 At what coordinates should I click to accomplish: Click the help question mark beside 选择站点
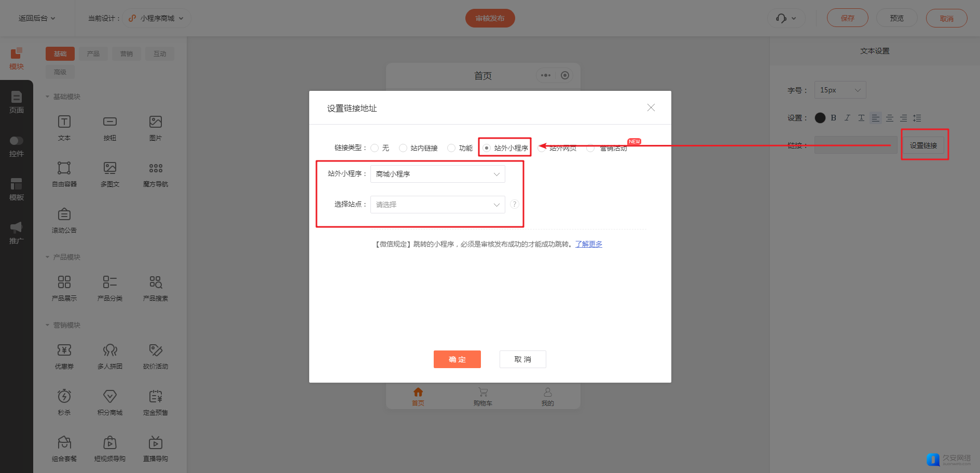(x=514, y=204)
